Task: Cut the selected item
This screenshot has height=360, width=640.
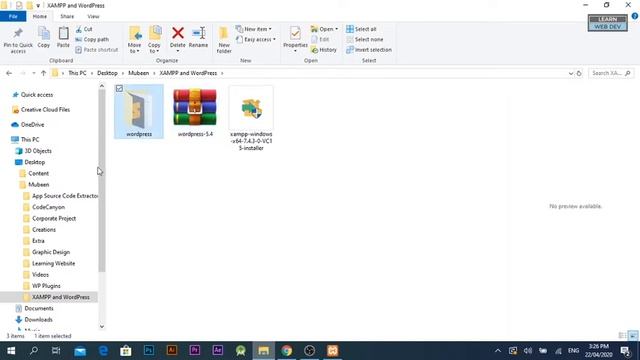Action: tap(84, 29)
